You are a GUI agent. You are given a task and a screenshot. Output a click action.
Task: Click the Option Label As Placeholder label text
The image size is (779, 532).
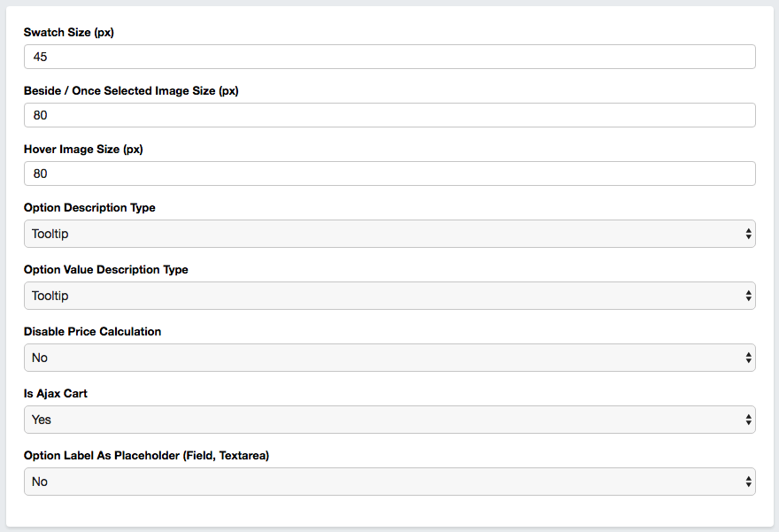click(x=146, y=456)
